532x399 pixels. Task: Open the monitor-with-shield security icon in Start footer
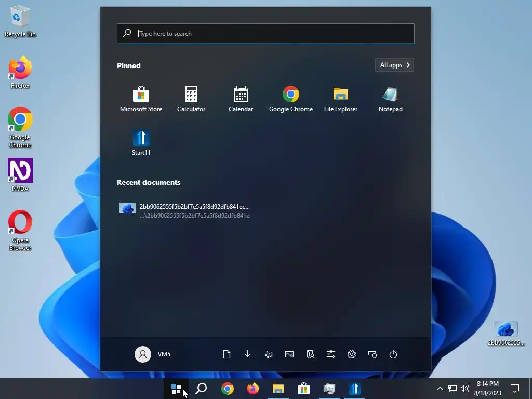tap(373, 354)
